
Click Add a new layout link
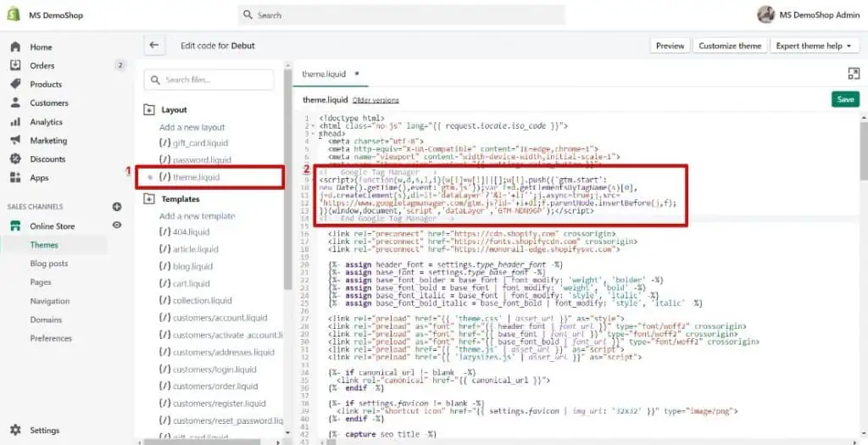tap(192, 127)
